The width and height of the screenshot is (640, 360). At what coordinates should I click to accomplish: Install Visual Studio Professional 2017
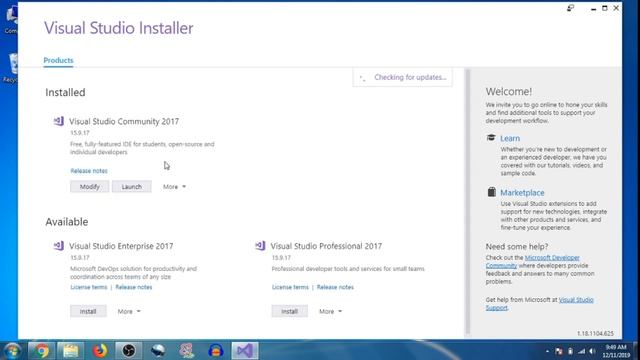(x=289, y=311)
